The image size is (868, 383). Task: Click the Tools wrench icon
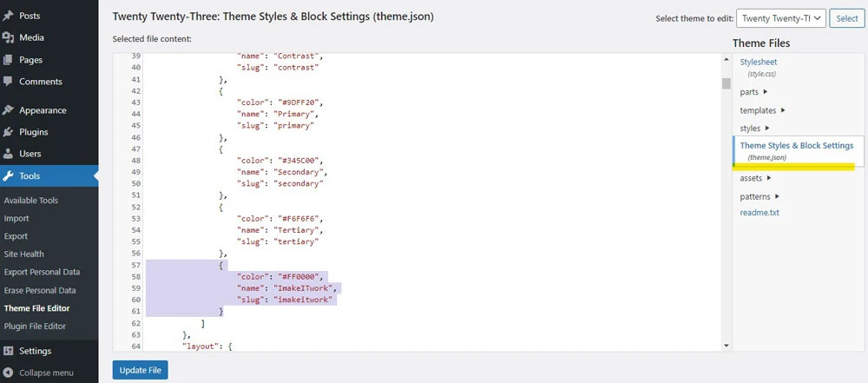click(8, 175)
